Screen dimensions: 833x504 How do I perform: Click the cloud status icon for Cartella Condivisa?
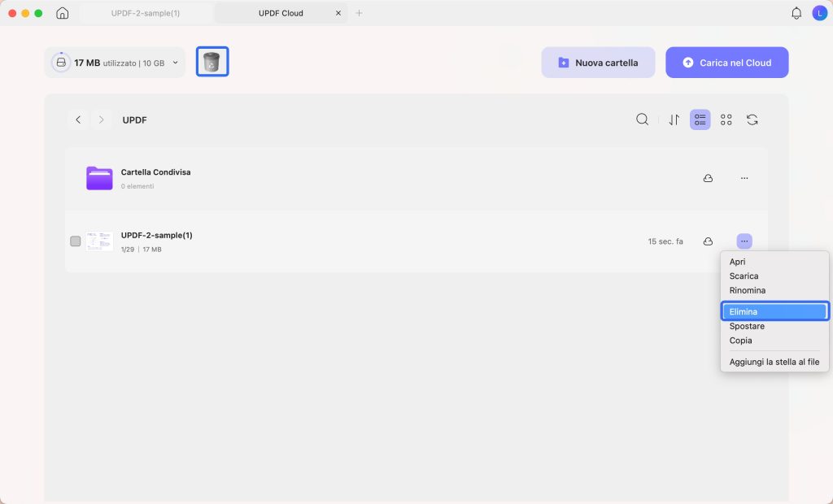(x=708, y=179)
